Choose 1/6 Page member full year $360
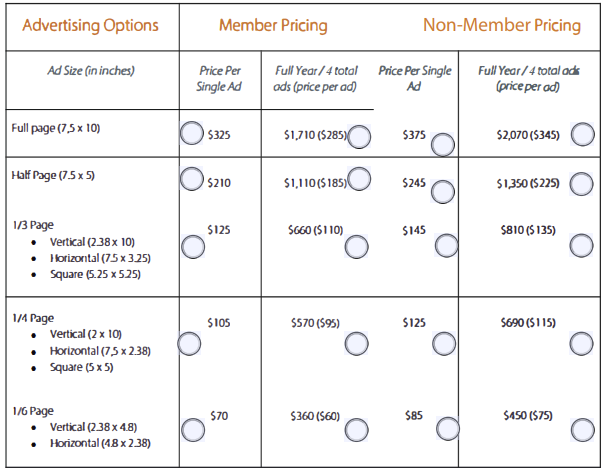 (x=355, y=430)
